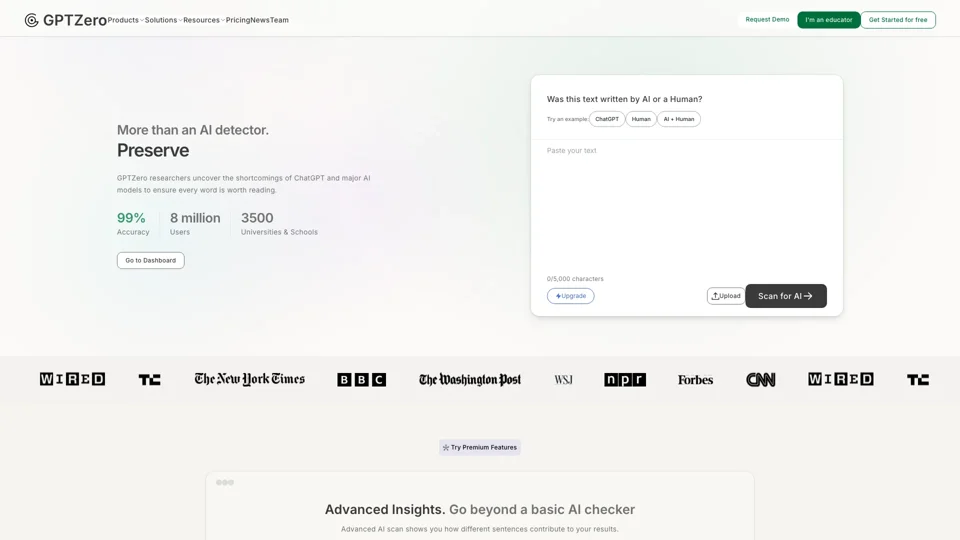Image resolution: width=960 pixels, height=540 pixels.
Task: Click The Washington Post logo
Action: tap(470, 380)
